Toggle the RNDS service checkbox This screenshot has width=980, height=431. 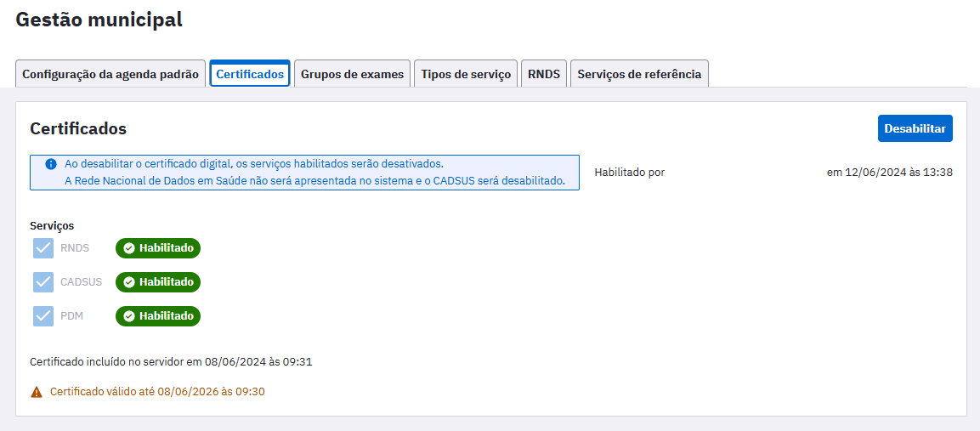43,248
